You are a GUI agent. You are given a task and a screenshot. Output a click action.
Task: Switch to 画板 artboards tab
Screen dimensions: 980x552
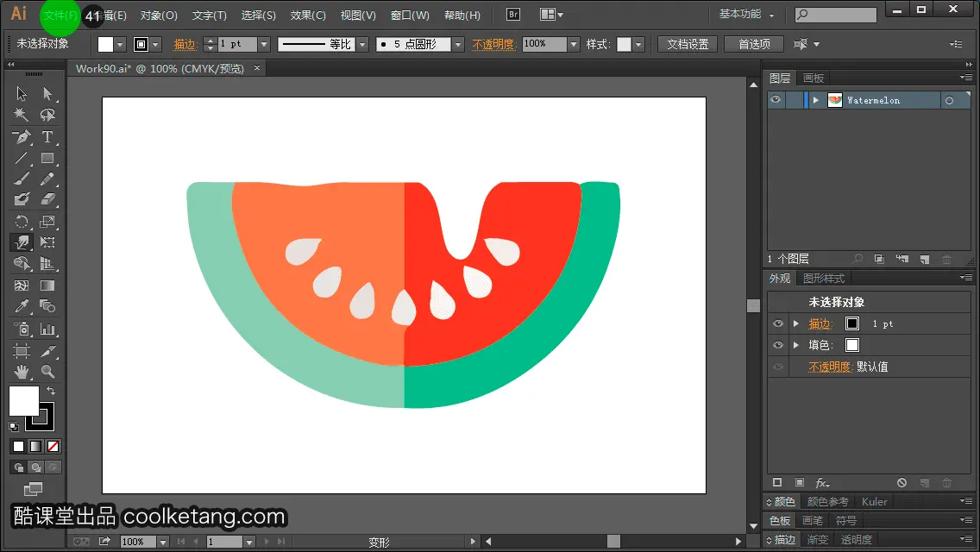point(814,78)
